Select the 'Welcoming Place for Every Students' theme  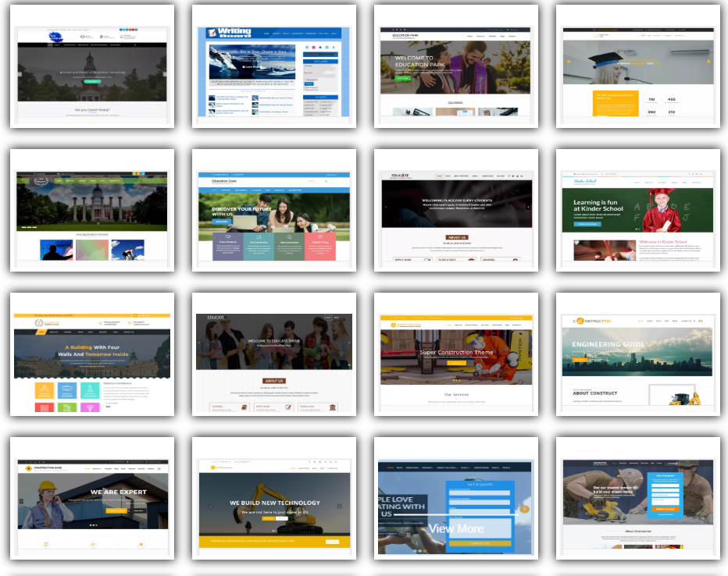[456, 210]
